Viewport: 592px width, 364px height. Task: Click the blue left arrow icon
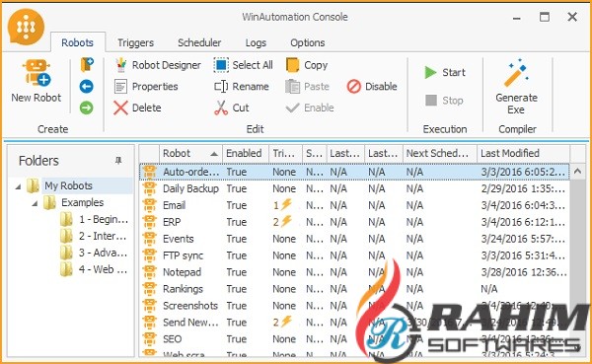tap(87, 87)
